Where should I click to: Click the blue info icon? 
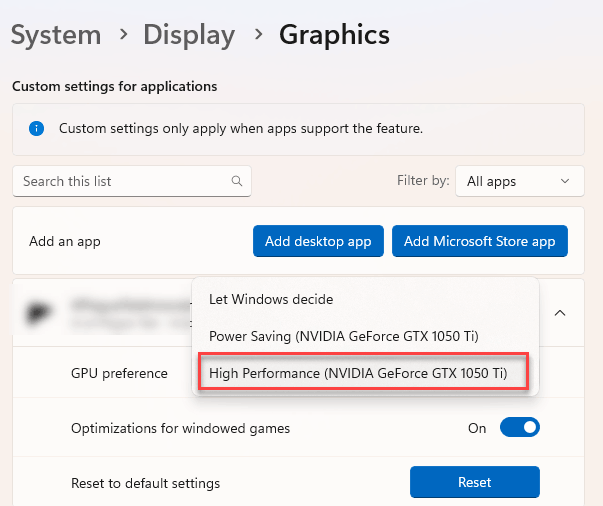37,128
